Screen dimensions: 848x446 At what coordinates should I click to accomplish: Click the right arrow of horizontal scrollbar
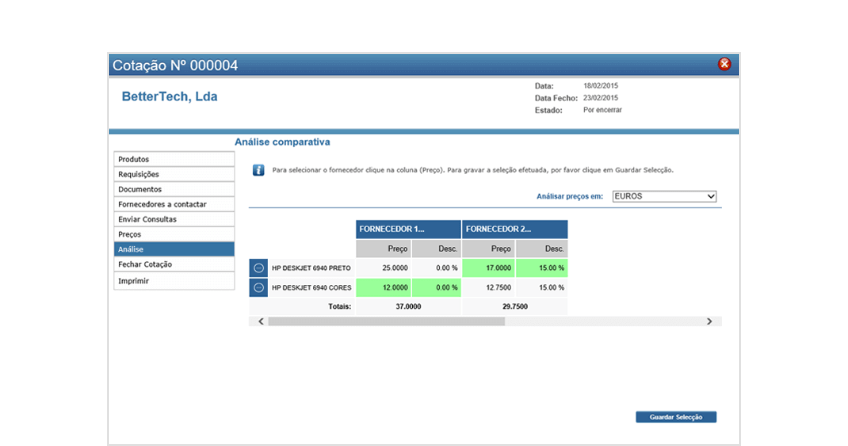(x=710, y=322)
